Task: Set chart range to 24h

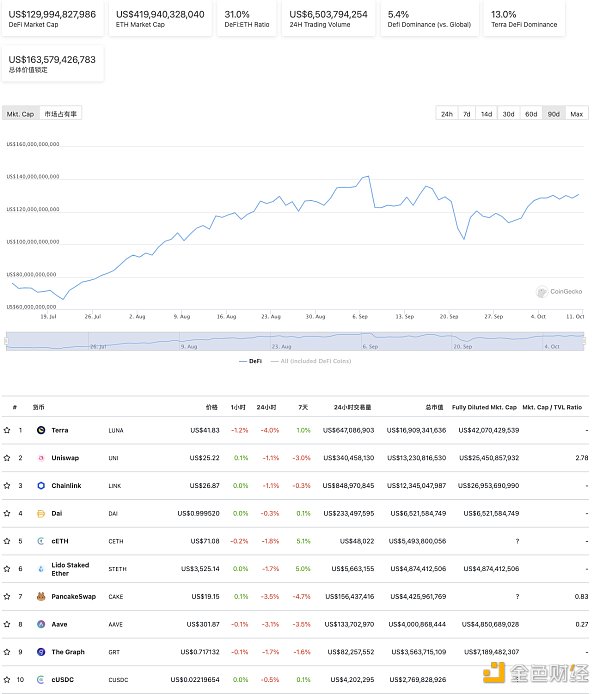Action: [447, 114]
